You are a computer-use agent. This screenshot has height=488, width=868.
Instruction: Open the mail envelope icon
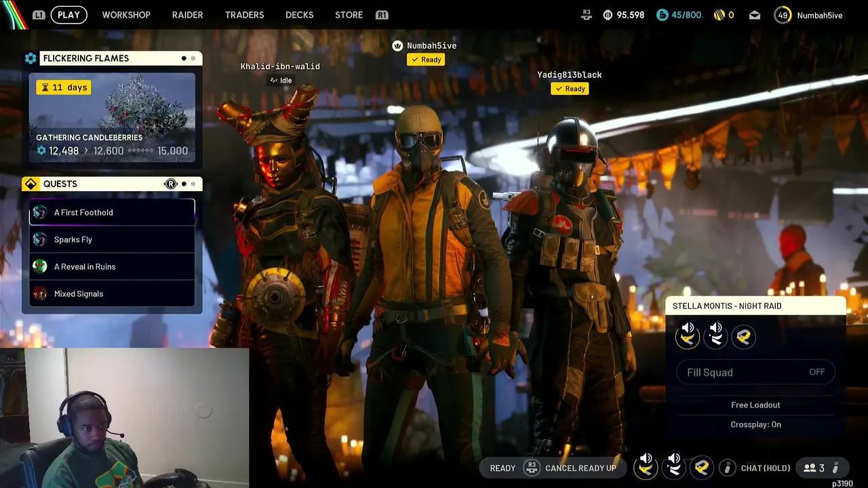point(755,15)
